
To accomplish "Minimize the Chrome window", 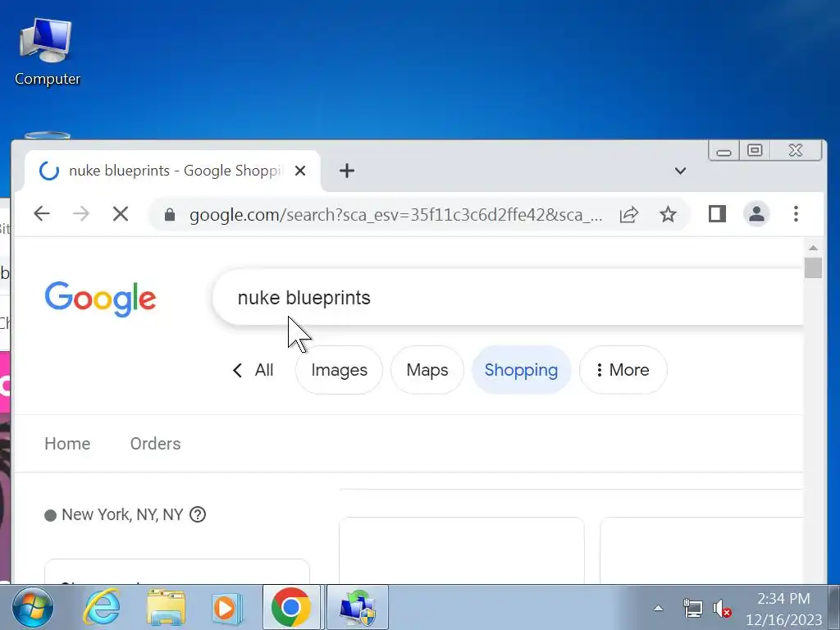I will (x=724, y=151).
